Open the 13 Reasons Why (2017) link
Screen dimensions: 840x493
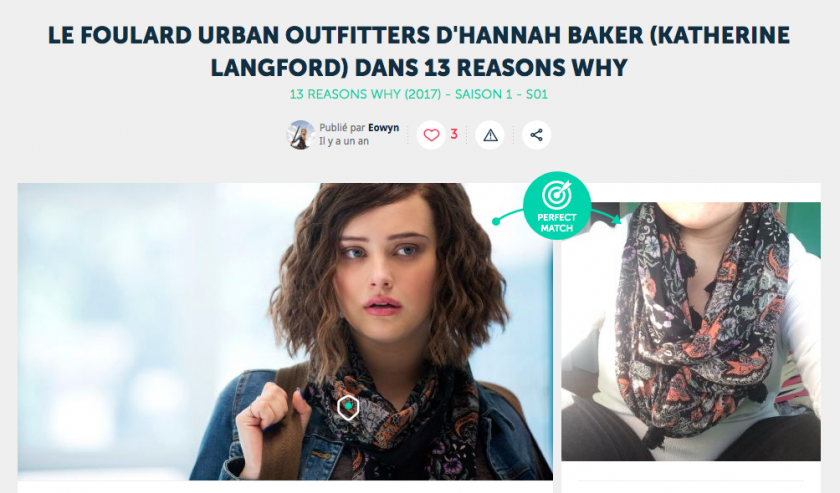pyautogui.click(x=365, y=94)
